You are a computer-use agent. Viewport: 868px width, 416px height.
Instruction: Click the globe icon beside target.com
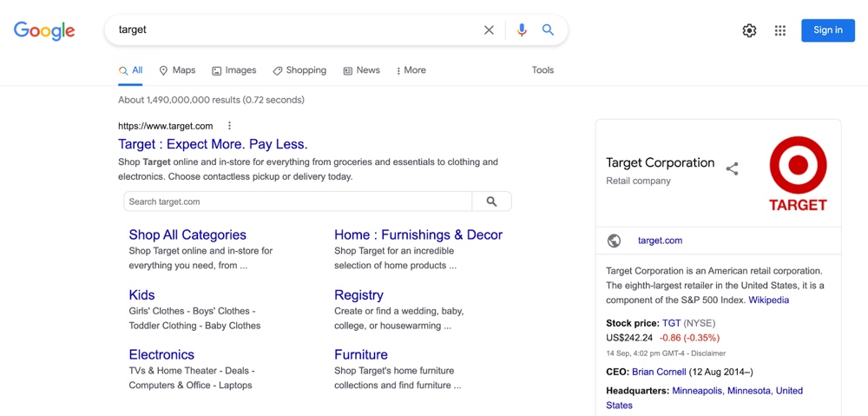[615, 241]
